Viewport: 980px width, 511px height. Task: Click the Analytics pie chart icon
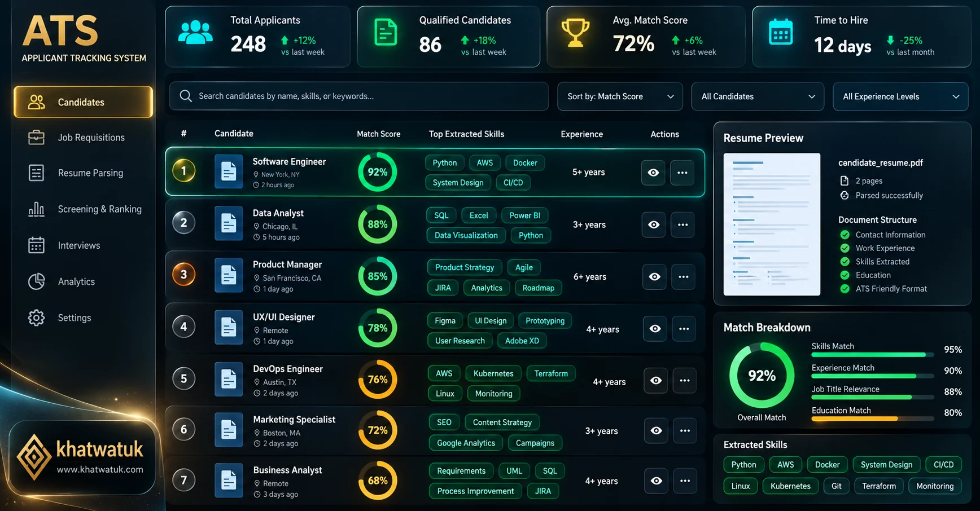pyautogui.click(x=36, y=281)
